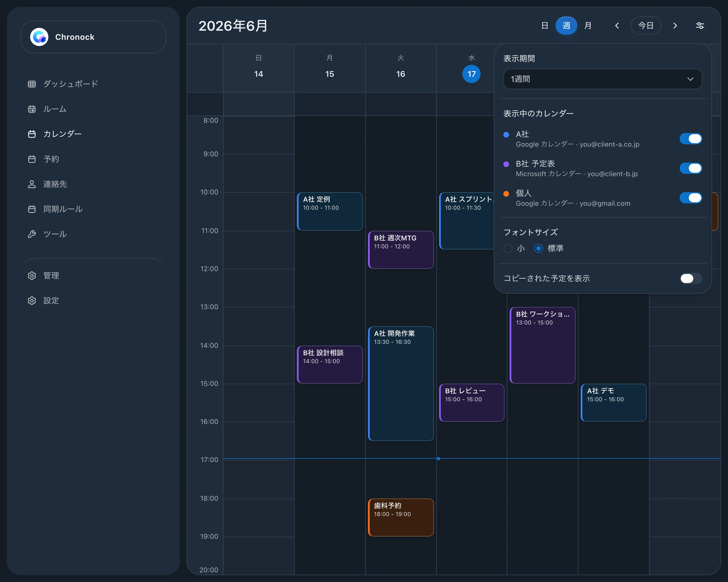Image resolution: width=728 pixels, height=582 pixels.
Task: Switch to 日 view tab
Action: point(545,26)
